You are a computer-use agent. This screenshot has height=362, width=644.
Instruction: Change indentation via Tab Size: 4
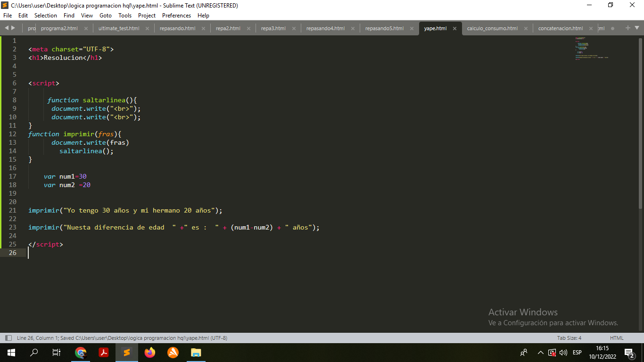click(x=569, y=338)
